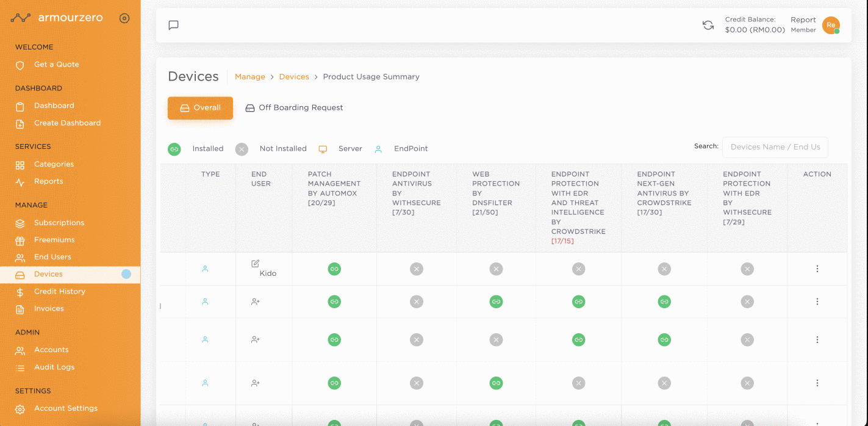Viewport: 868px width, 426px height.
Task: Open the action menu for Kido's row
Action: click(x=817, y=269)
